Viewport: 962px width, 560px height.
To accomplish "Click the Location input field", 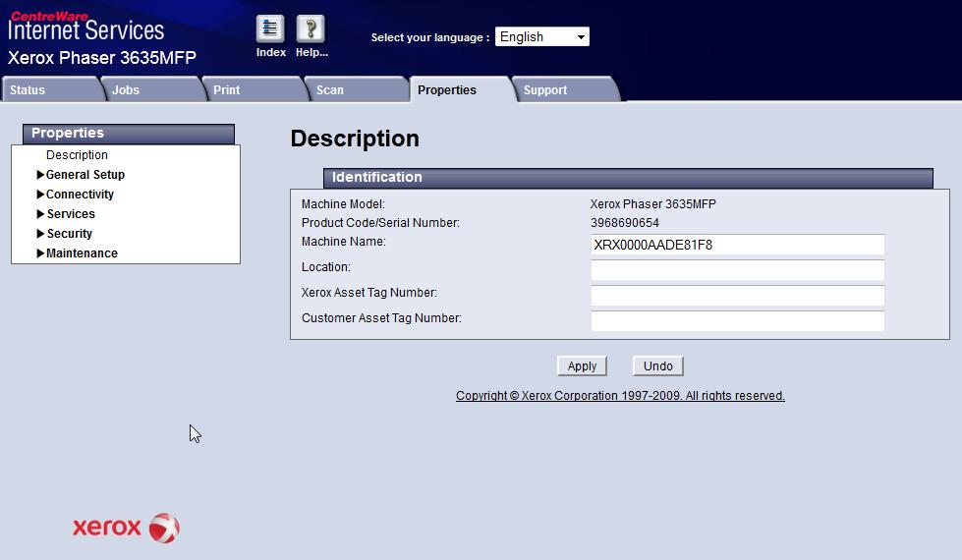I will [x=737, y=270].
